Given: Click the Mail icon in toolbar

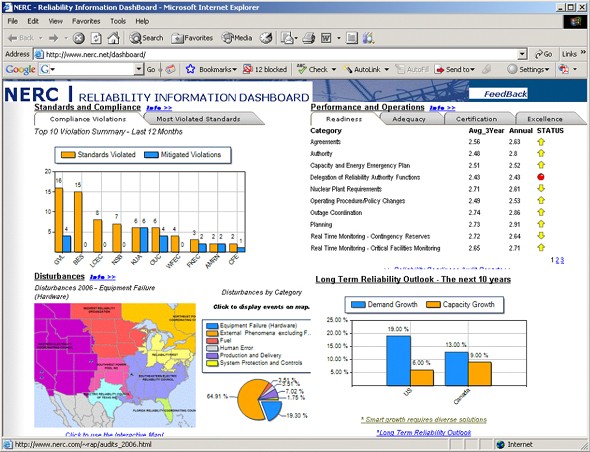Looking at the screenshot, I should pos(287,38).
